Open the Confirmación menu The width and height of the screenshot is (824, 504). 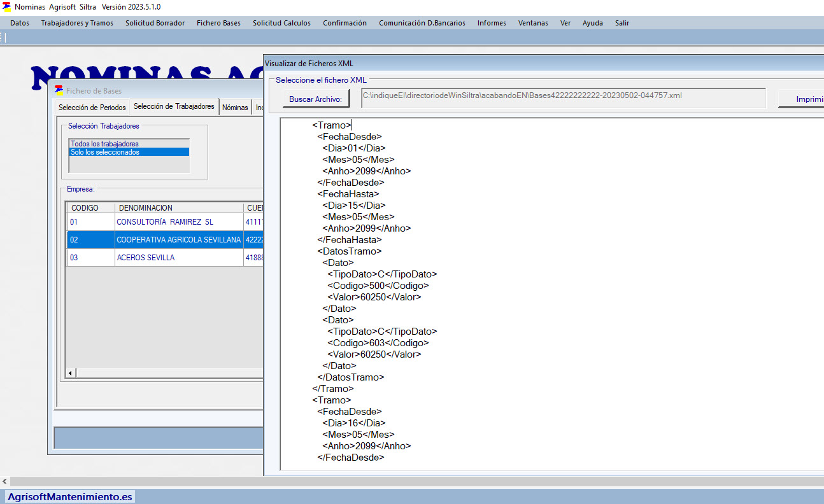click(345, 23)
